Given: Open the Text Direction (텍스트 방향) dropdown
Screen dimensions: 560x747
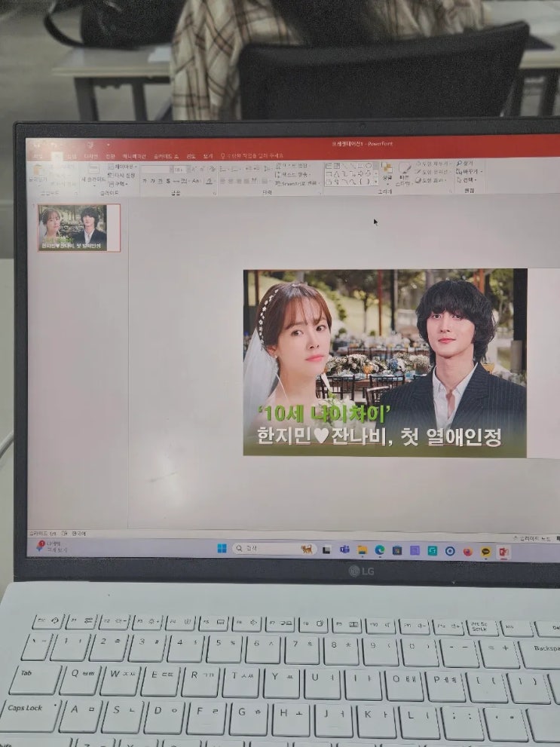Looking at the screenshot, I should pos(292,166).
